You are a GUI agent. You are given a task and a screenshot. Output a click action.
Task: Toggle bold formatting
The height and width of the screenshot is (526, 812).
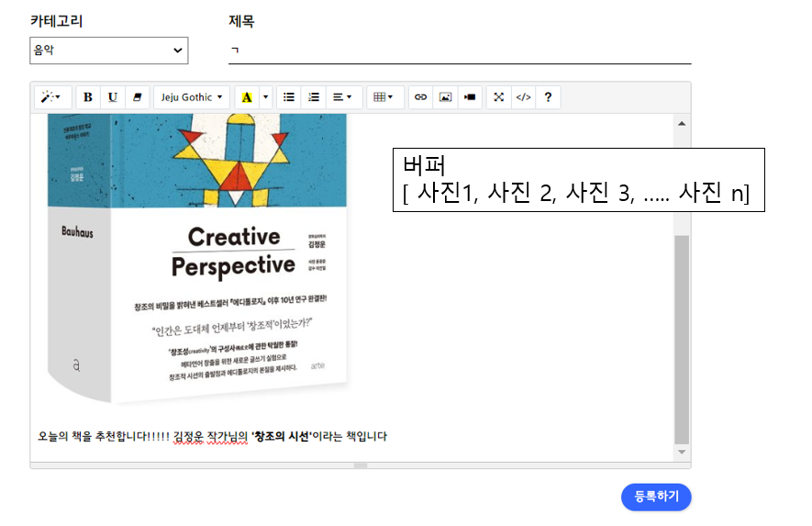[88, 97]
